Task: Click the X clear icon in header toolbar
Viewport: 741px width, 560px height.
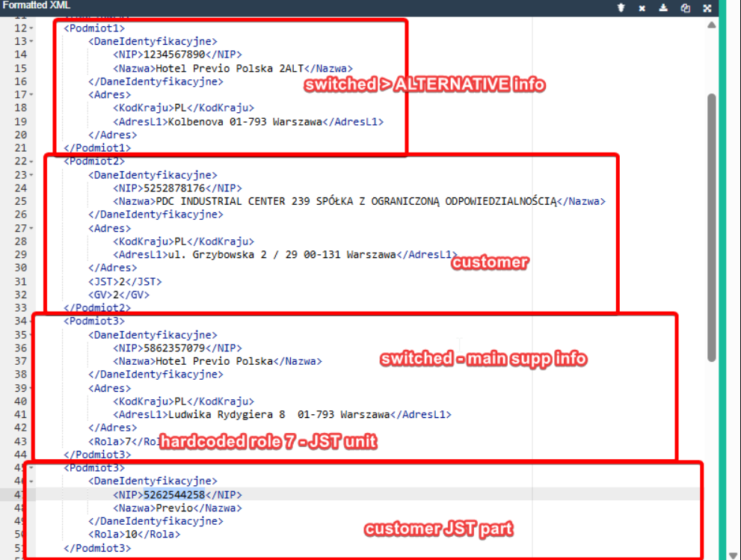Action: click(x=642, y=8)
